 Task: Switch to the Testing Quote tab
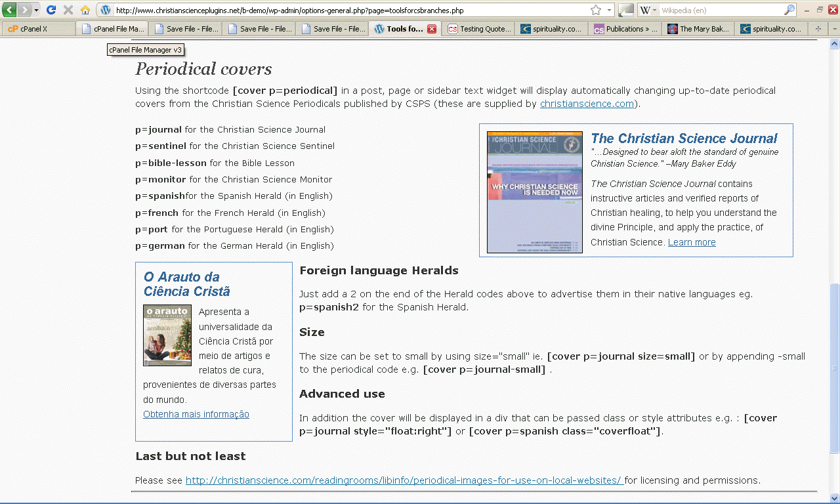click(x=479, y=29)
